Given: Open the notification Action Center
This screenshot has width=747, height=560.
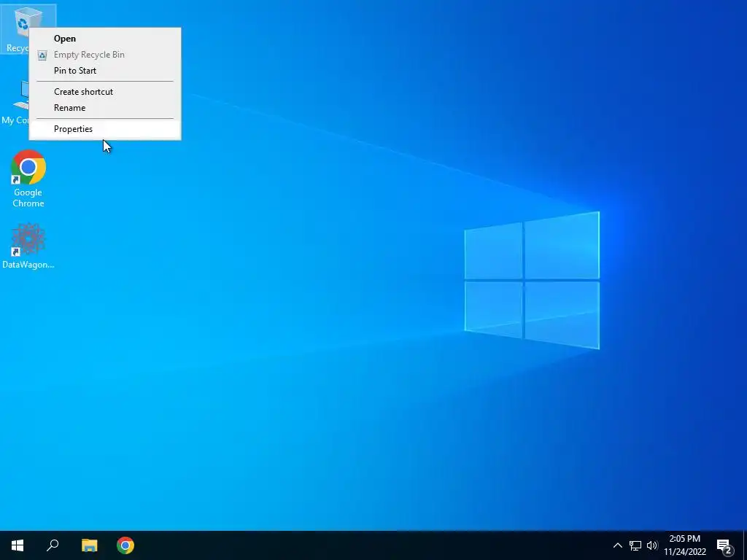Looking at the screenshot, I should pos(724,545).
